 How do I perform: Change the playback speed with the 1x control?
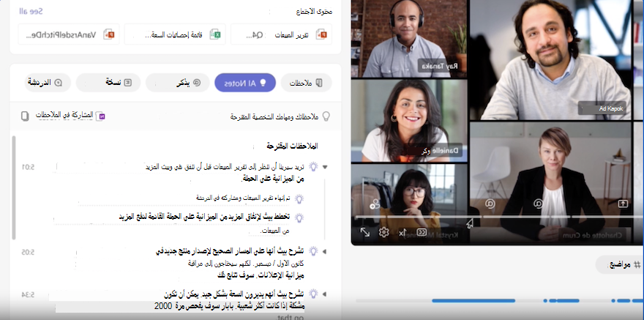point(402,233)
